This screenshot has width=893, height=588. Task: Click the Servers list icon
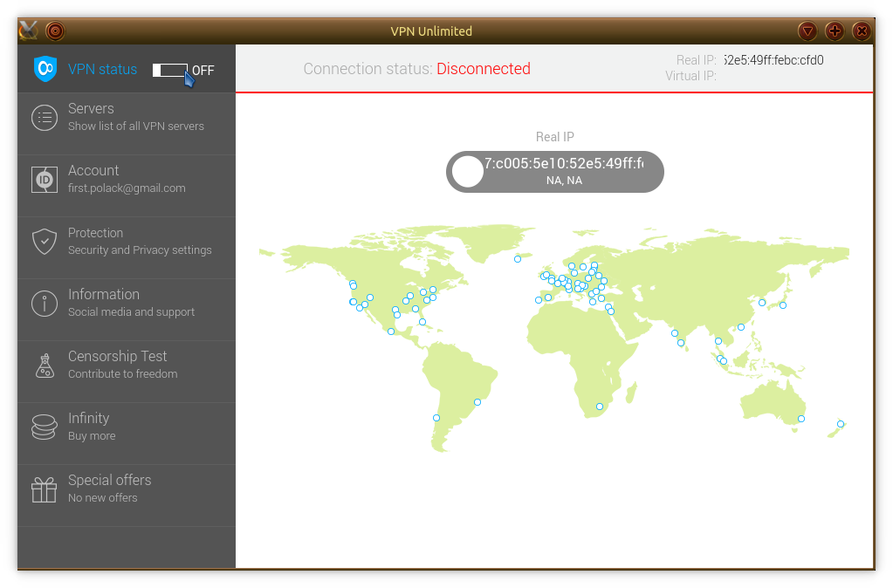[45, 118]
